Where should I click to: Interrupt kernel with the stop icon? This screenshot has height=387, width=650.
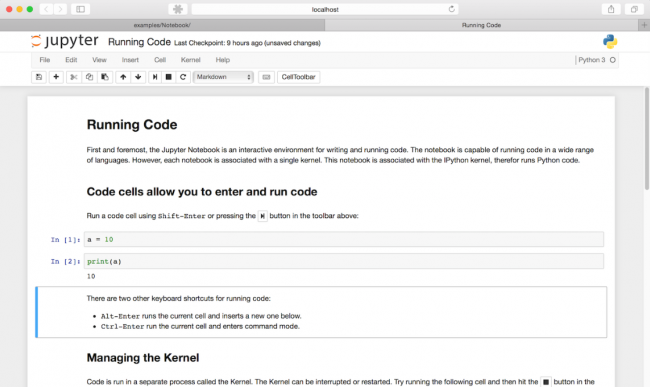(169, 77)
